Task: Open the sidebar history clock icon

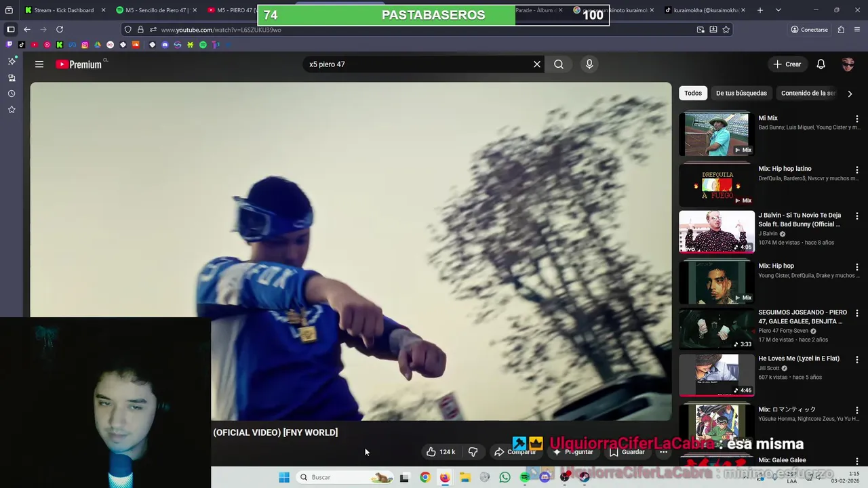Action: coord(12,94)
